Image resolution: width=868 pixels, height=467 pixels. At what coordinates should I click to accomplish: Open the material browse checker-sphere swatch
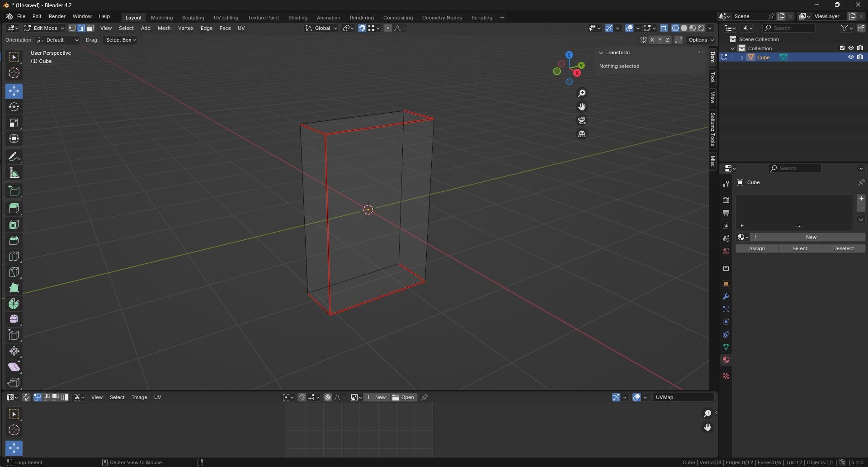coord(742,237)
